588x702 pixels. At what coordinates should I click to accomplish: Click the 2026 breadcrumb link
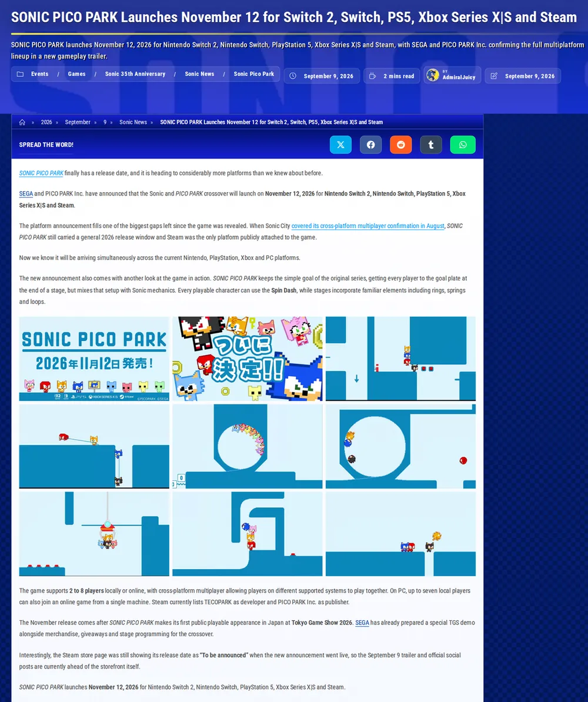click(46, 122)
